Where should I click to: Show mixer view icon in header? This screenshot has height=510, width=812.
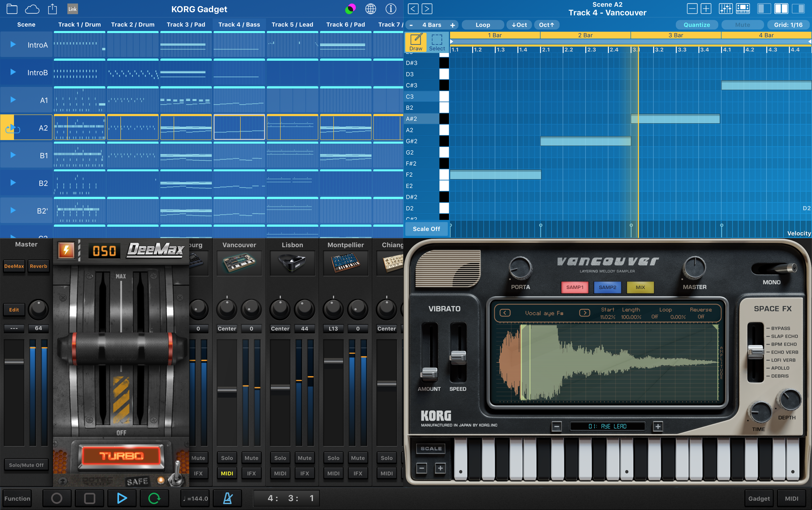[x=725, y=9]
